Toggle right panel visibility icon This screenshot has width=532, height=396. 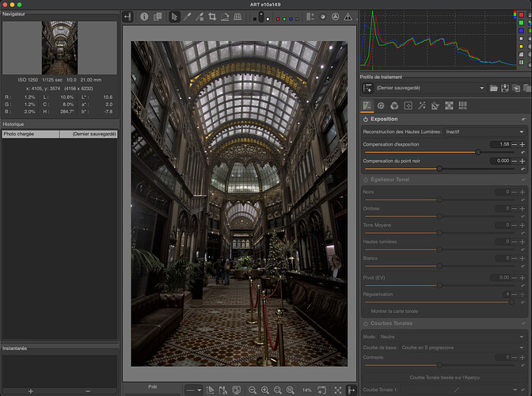351,390
